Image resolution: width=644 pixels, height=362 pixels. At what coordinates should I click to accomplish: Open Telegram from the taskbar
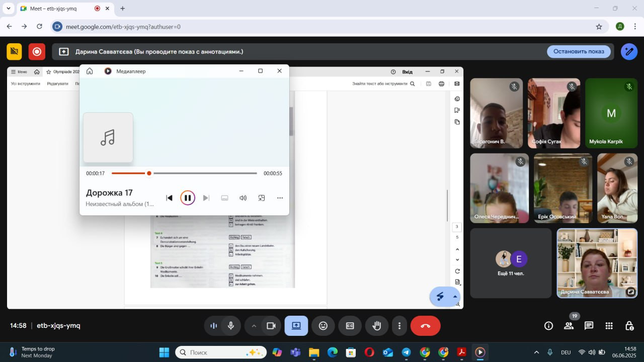click(406, 352)
